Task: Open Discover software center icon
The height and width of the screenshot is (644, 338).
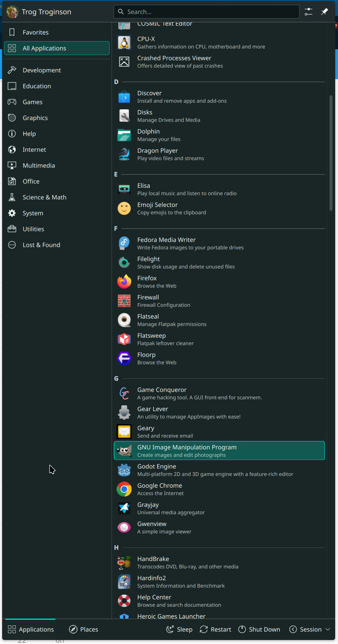Action: 124,97
